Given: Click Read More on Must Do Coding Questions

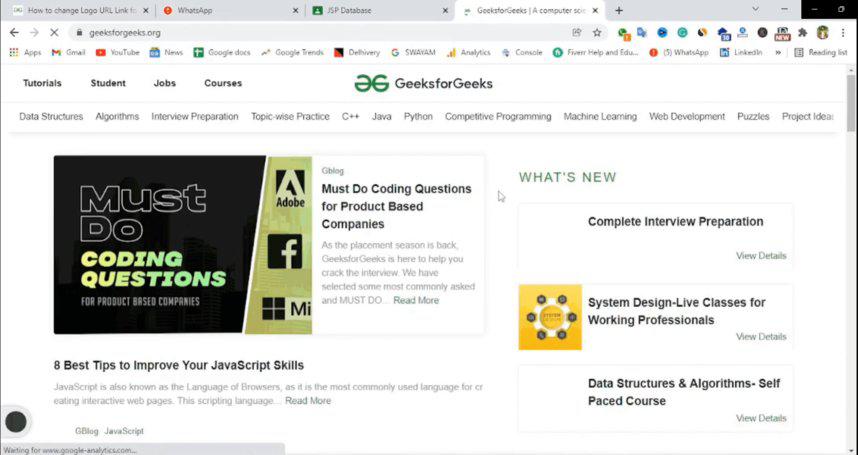Looking at the screenshot, I should [416, 300].
